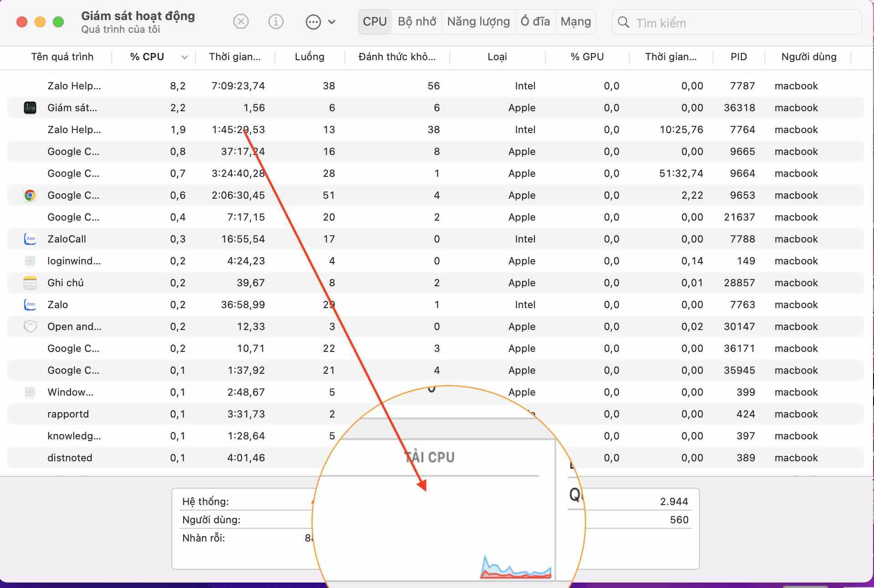
Task: Click the Google Chrome app icon
Action: [x=30, y=196]
